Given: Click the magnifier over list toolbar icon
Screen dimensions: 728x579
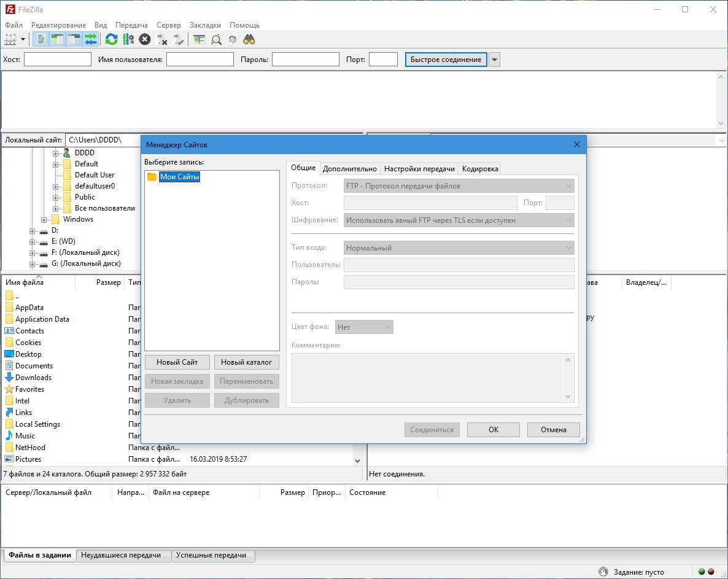Looking at the screenshot, I should coord(216,39).
